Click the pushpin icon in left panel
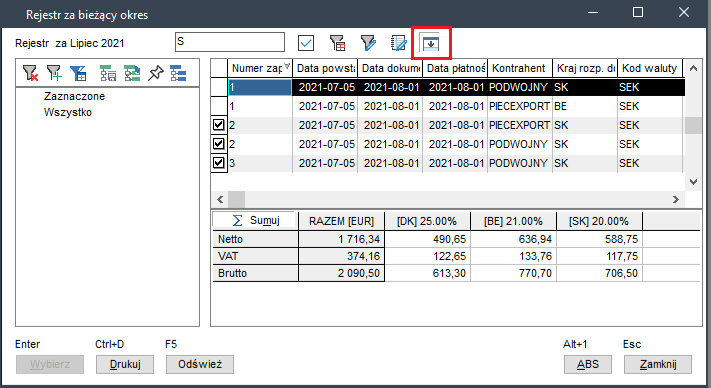Screen dimensions: 711x388 tap(156, 73)
